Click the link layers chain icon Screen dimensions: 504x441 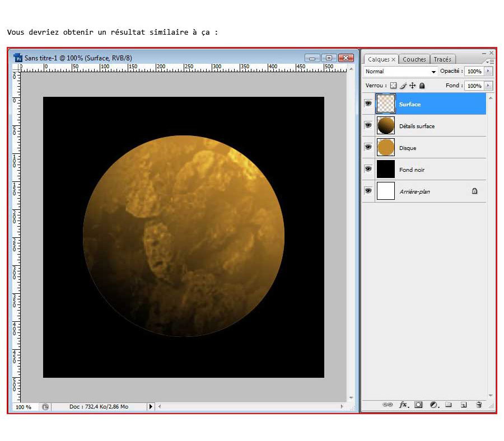(x=386, y=405)
